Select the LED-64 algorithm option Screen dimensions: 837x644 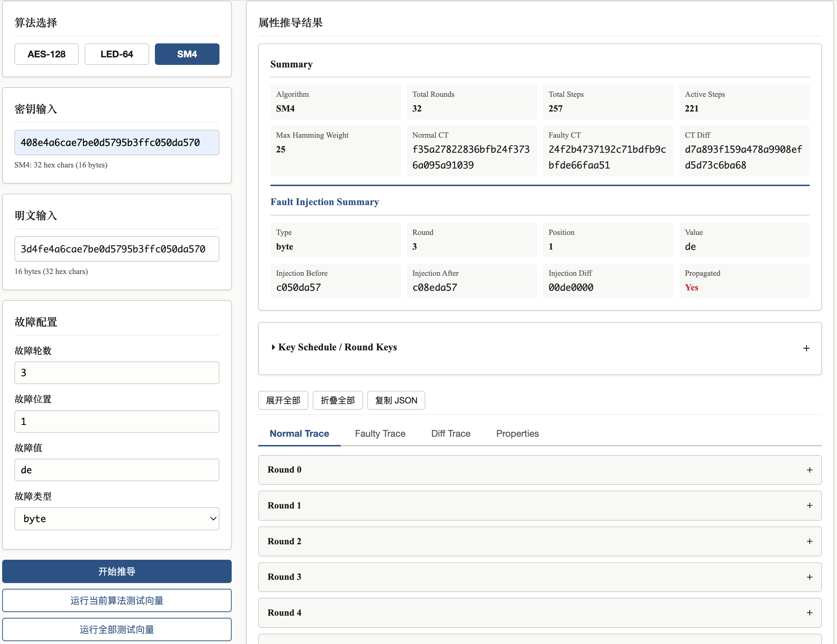117,54
